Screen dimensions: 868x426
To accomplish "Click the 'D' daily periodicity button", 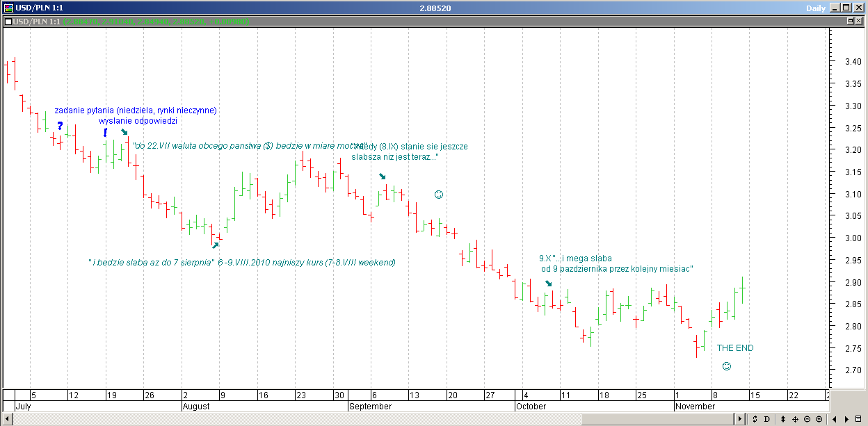I will (766, 419).
